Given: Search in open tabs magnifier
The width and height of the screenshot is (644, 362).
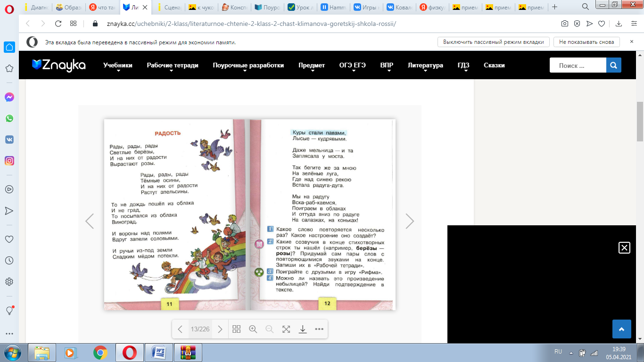Looking at the screenshot, I should coord(586,7).
